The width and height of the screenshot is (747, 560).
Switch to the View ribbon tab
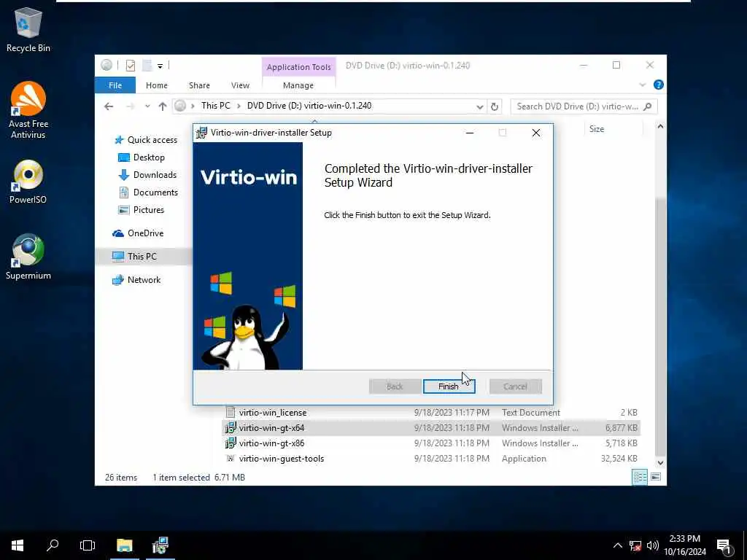tap(240, 85)
